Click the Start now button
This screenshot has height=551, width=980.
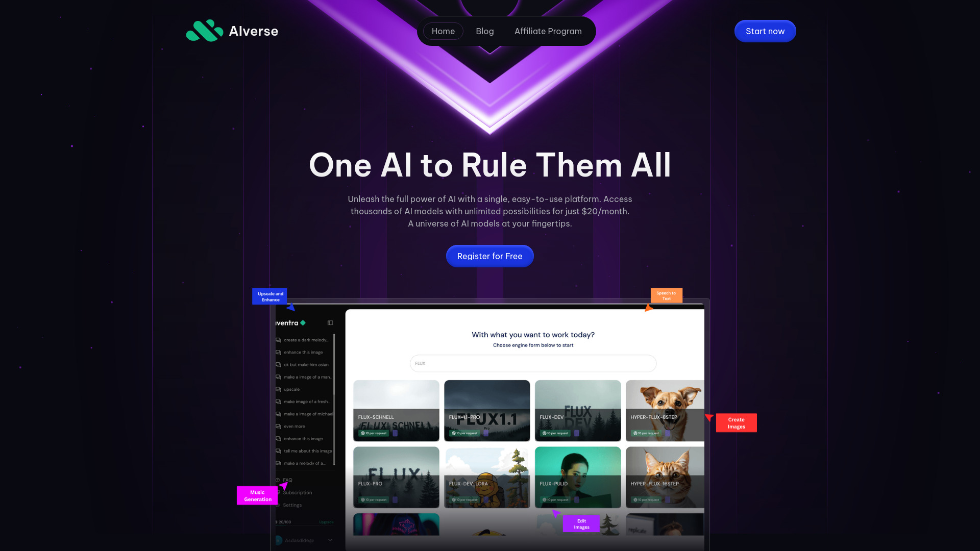[765, 31]
